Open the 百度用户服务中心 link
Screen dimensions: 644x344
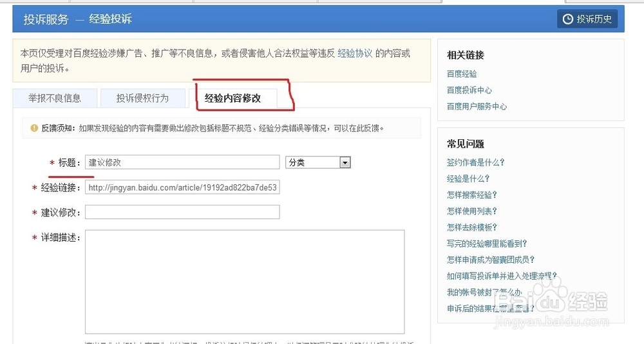477,106
